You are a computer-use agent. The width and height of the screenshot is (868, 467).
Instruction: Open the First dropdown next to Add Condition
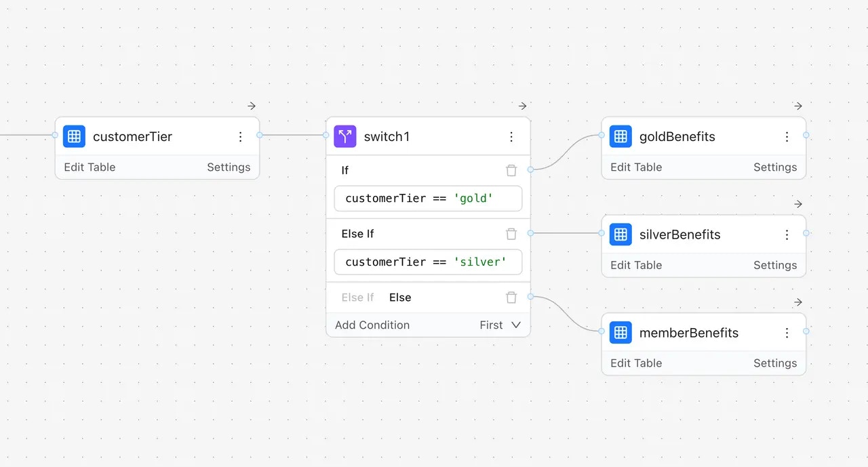(500, 325)
